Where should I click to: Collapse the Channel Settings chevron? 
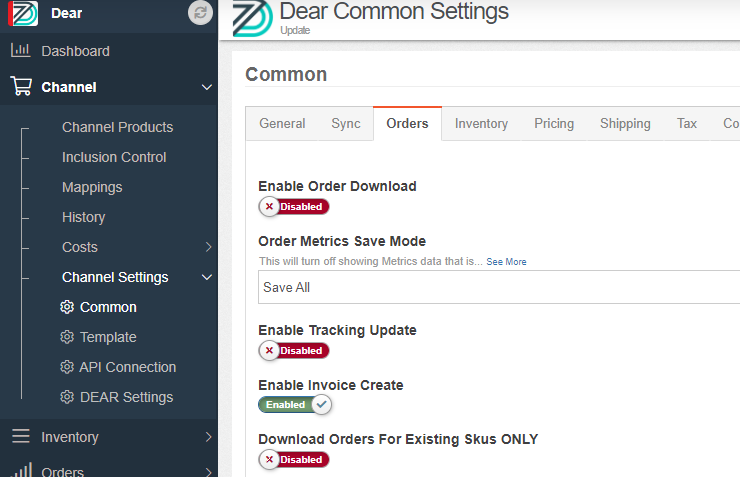click(207, 277)
